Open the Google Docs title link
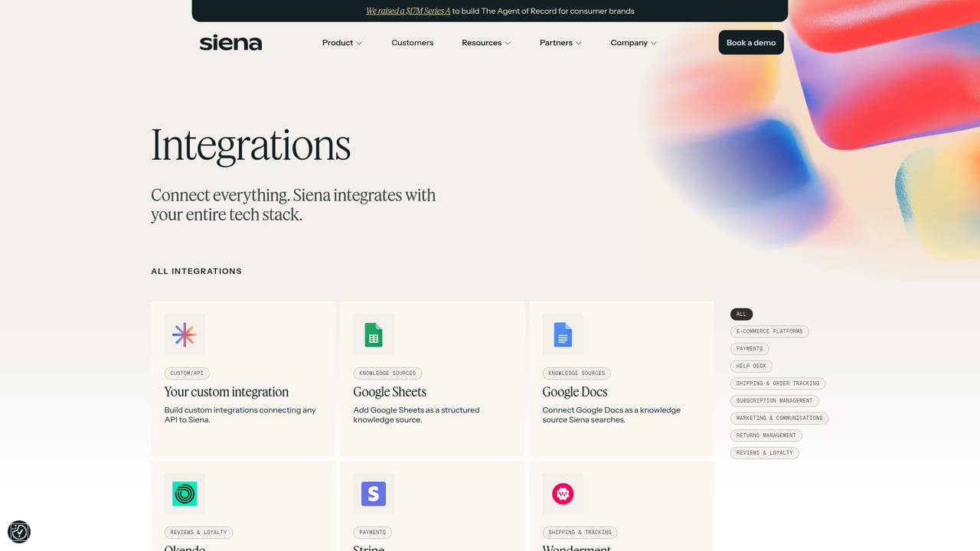980x551 pixels. 575,392
